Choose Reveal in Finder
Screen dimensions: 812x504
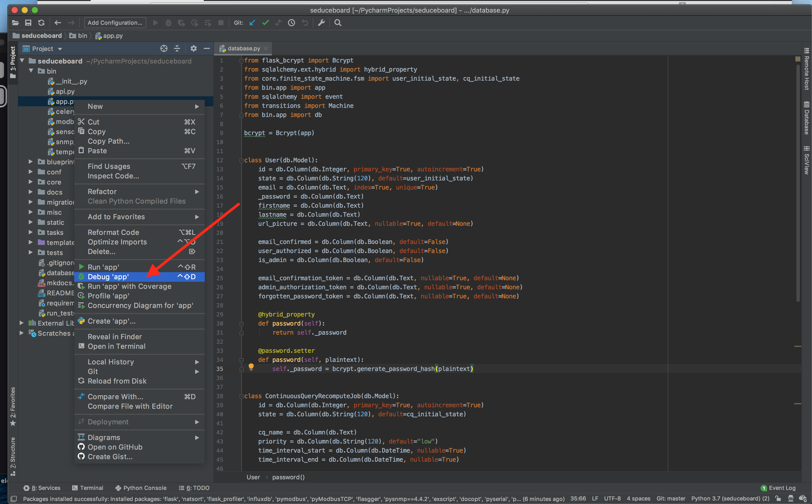(x=139, y=337)
